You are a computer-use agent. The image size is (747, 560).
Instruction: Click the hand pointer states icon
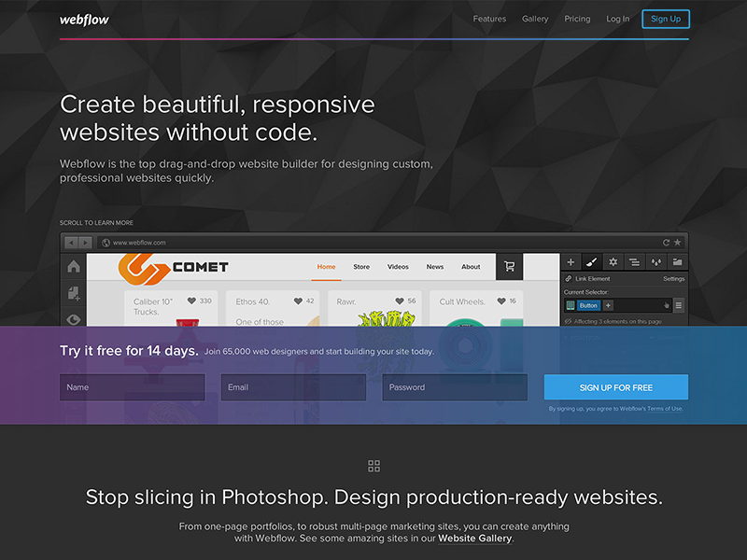[x=666, y=305]
